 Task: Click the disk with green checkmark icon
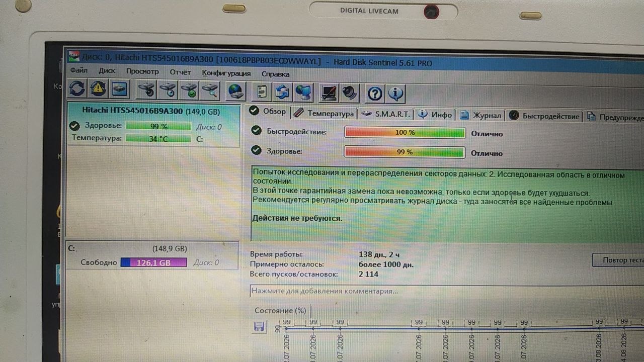(189, 91)
